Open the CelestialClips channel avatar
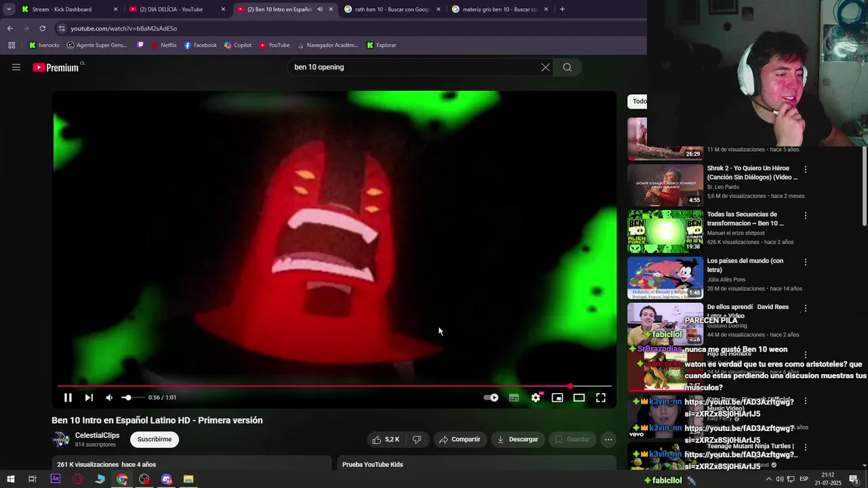Screen dimensions: 868x488 61,439
